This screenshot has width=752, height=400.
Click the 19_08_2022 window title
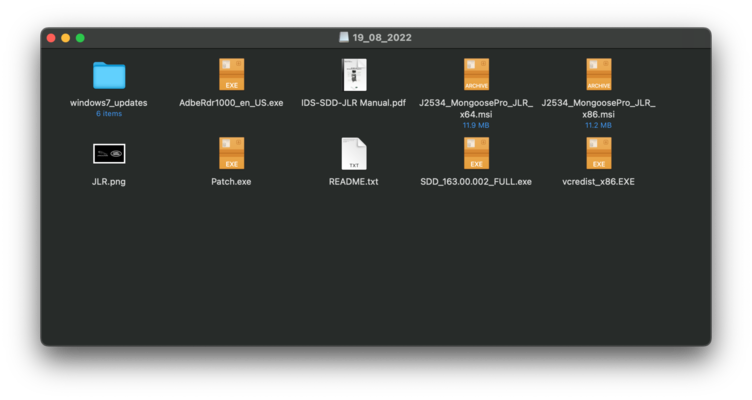point(382,37)
